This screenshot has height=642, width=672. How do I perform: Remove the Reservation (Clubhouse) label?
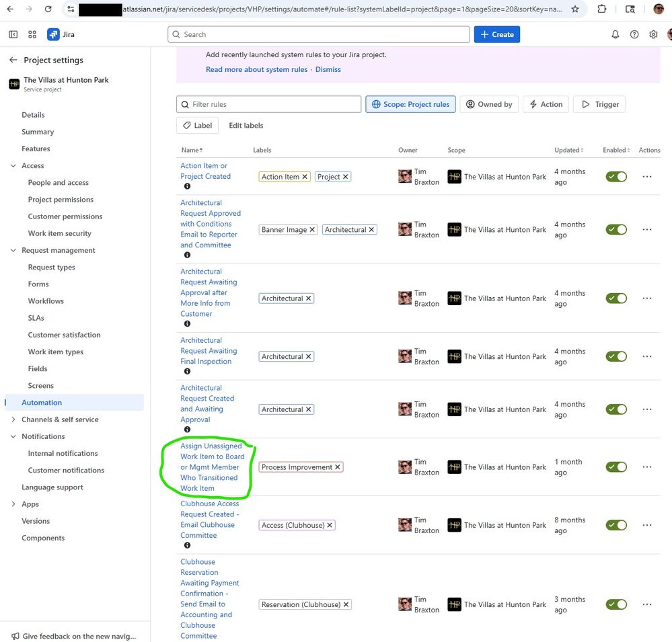pos(346,604)
